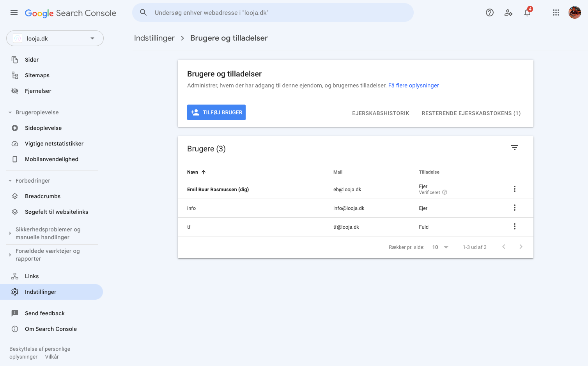Follow the Få flere oplysninger link
The image size is (588, 366).
pyautogui.click(x=413, y=85)
